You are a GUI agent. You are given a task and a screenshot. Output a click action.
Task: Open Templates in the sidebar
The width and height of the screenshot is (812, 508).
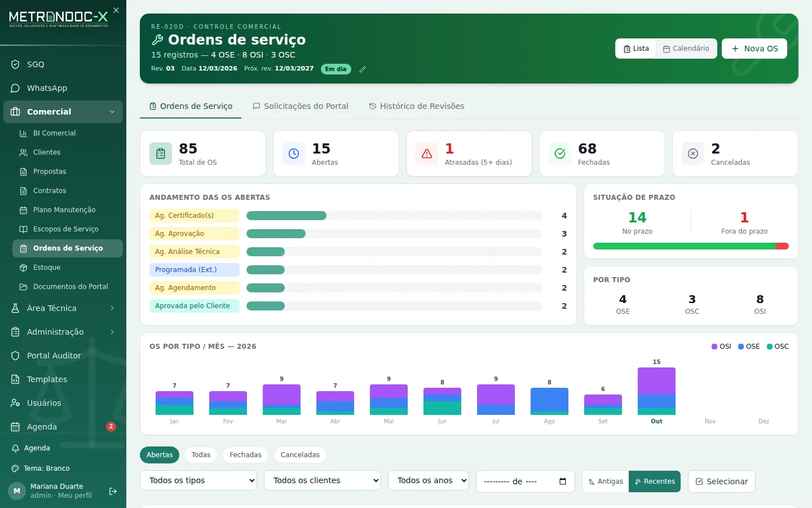tap(63, 379)
